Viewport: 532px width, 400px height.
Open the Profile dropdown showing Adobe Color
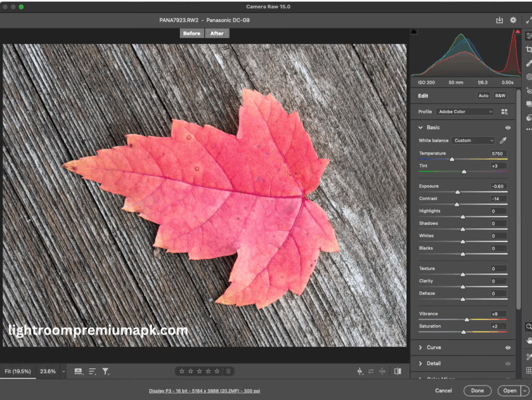click(464, 112)
